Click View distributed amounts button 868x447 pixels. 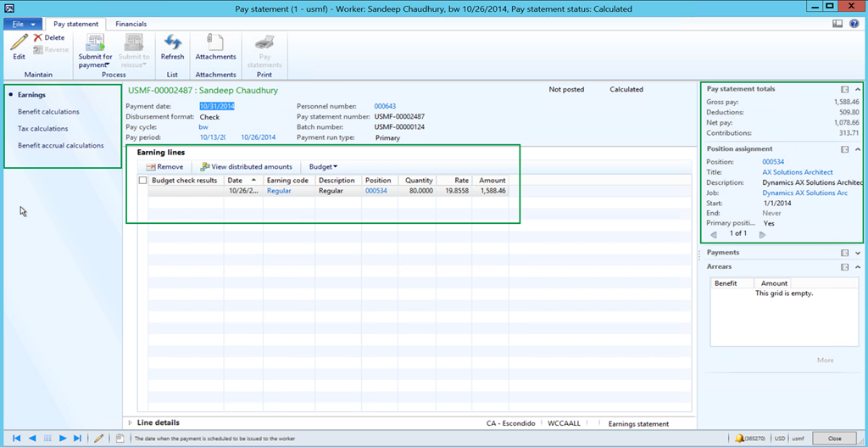(246, 167)
